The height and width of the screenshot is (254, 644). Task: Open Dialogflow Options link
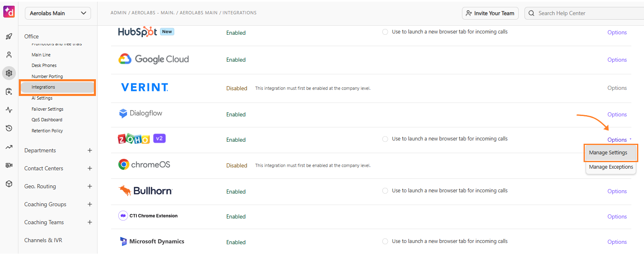[x=617, y=114]
